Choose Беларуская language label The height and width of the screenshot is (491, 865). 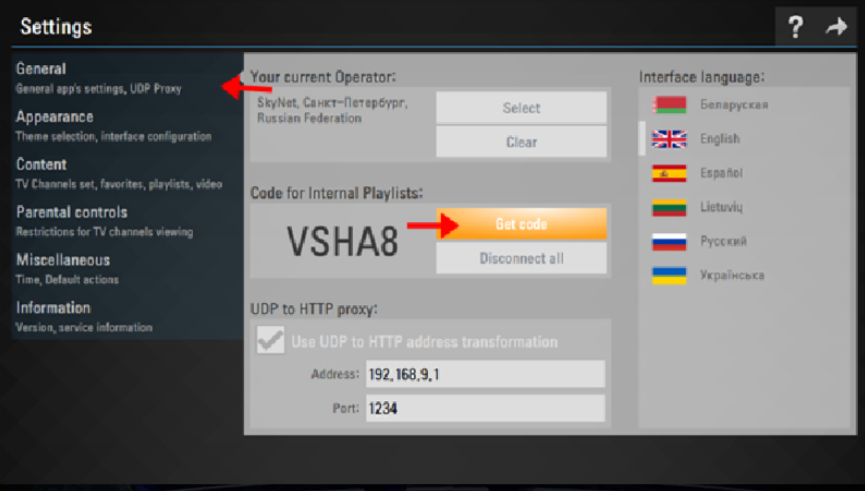(x=734, y=105)
